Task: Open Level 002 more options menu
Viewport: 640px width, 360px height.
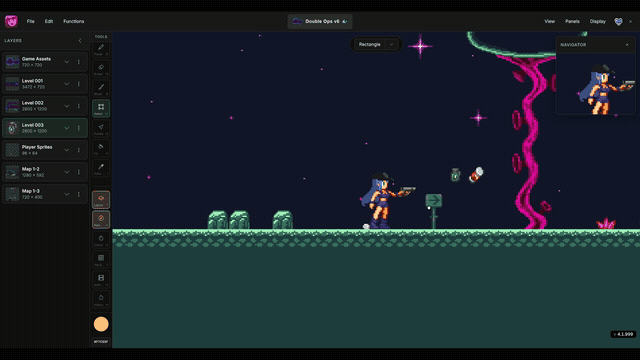Action: [x=79, y=106]
